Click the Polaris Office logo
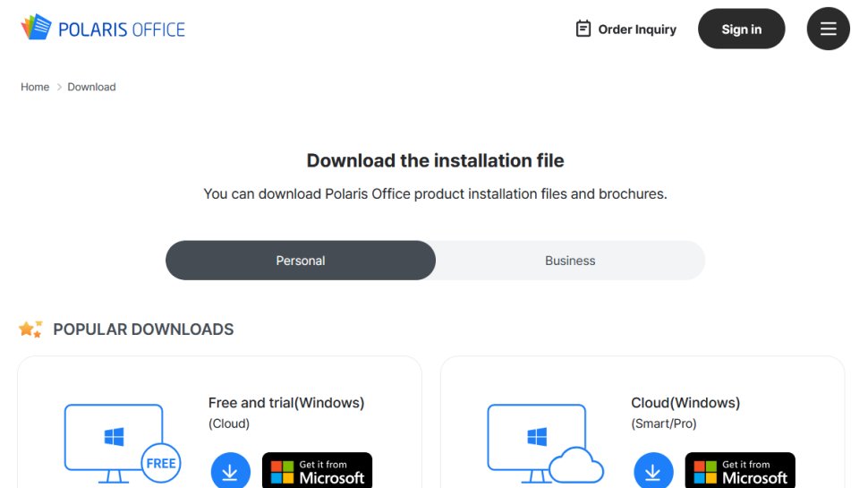The width and height of the screenshot is (868, 488). 103,28
